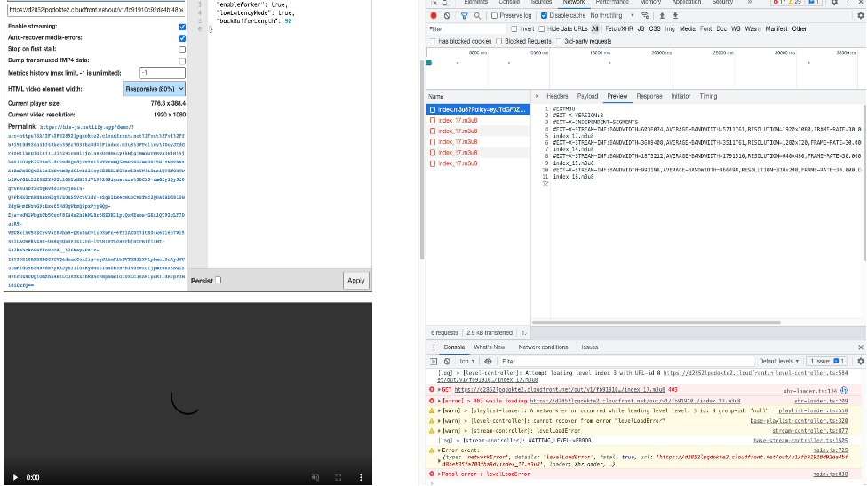Enter video fullscreen
Screen dimensions: 868x486
(338, 477)
